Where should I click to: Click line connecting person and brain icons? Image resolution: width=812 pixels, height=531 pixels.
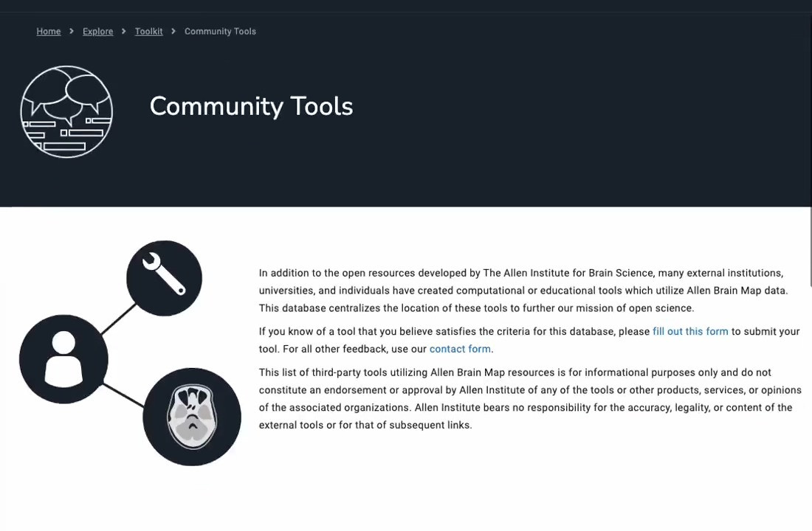click(123, 395)
